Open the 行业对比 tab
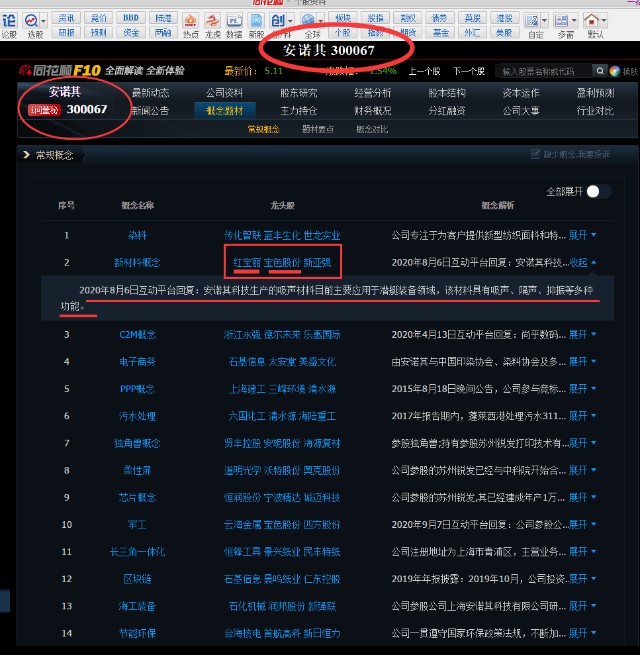640x655 pixels. click(x=595, y=111)
